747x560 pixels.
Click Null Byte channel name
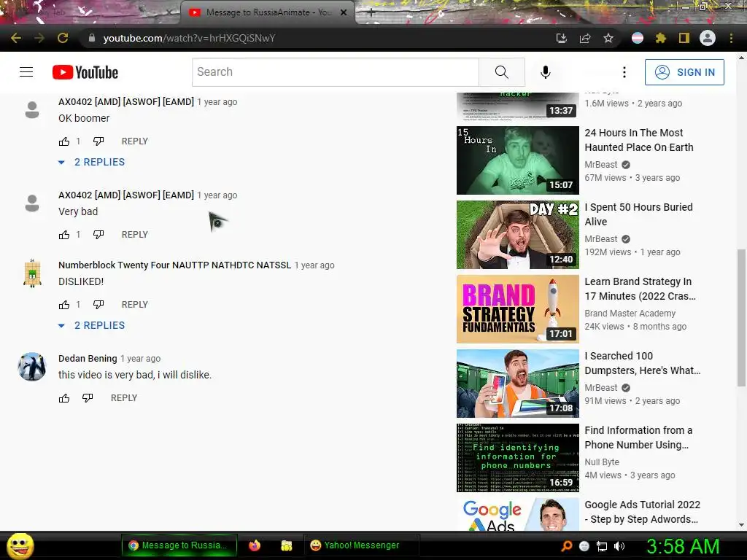tap(602, 462)
